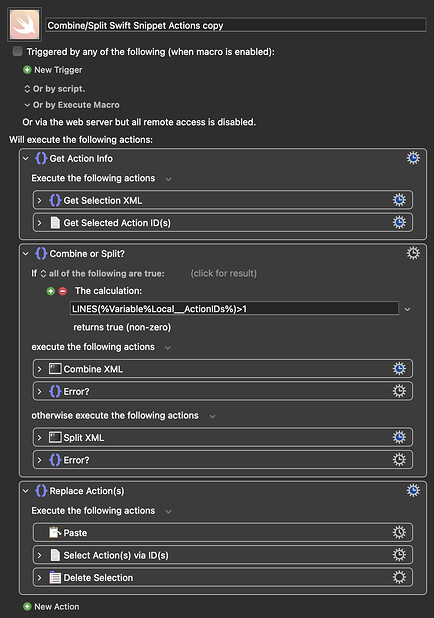This screenshot has height=618, width=434.
Task: Edit the macro name field
Action: (236, 26)
